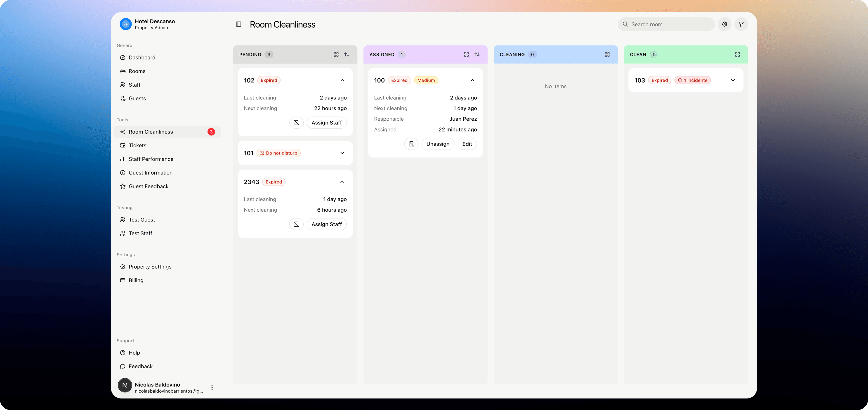Collapse room 100's card details
Screen dimensions: 868x410
pyautogui.click(x=472, y=80)
